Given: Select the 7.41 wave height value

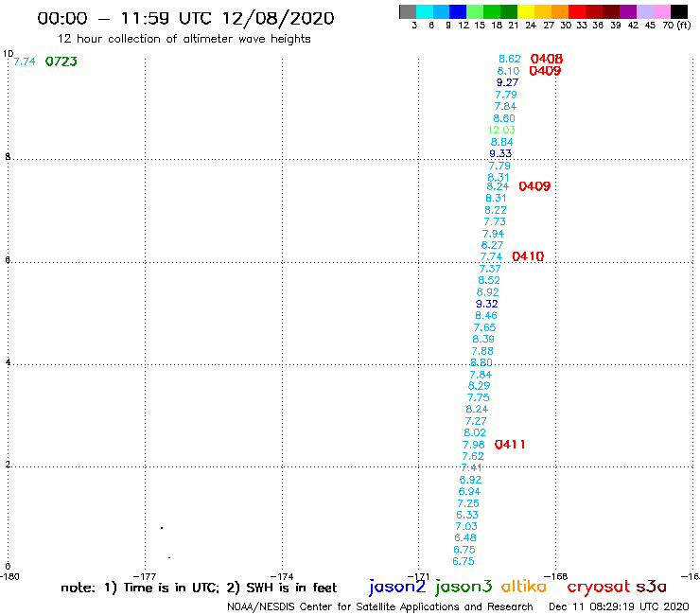Looking at the screenshot, I should tap(471, 467).
